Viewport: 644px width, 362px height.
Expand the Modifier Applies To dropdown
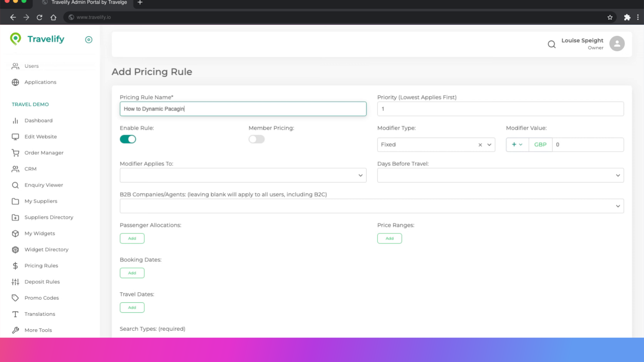[243, 175]
